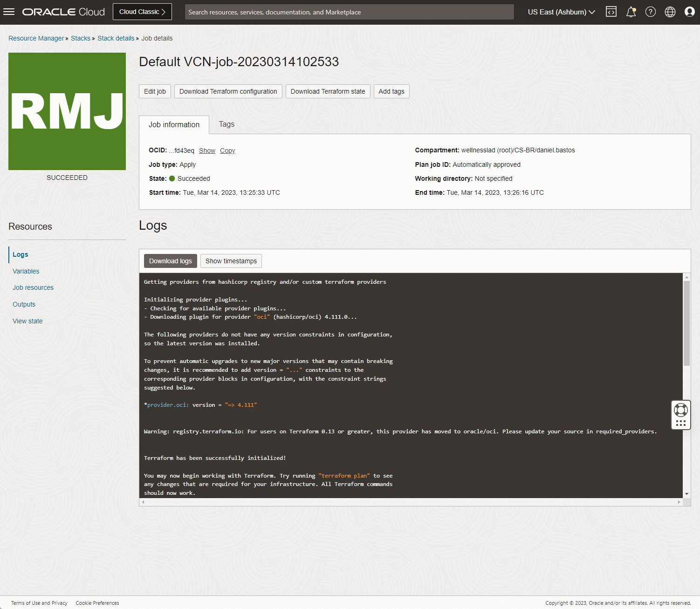This screenshot has width=700, height=609.
Task: Click the SUCCEEDED label under the badge
Action: pos(67,178)
